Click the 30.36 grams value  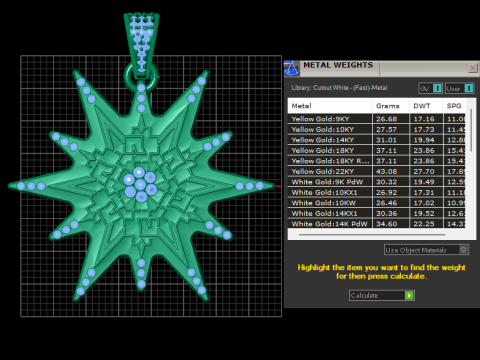tap(386, 213)
